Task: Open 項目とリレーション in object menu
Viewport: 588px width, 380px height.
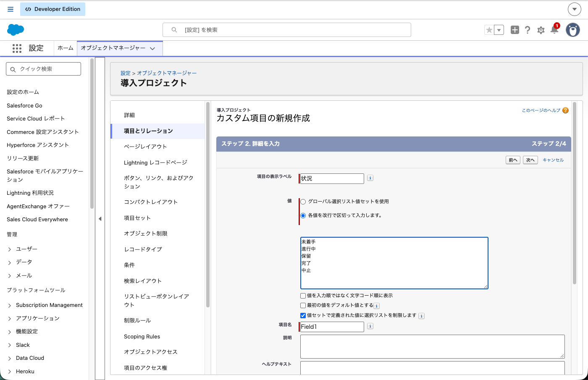Action: click(148, 131)
